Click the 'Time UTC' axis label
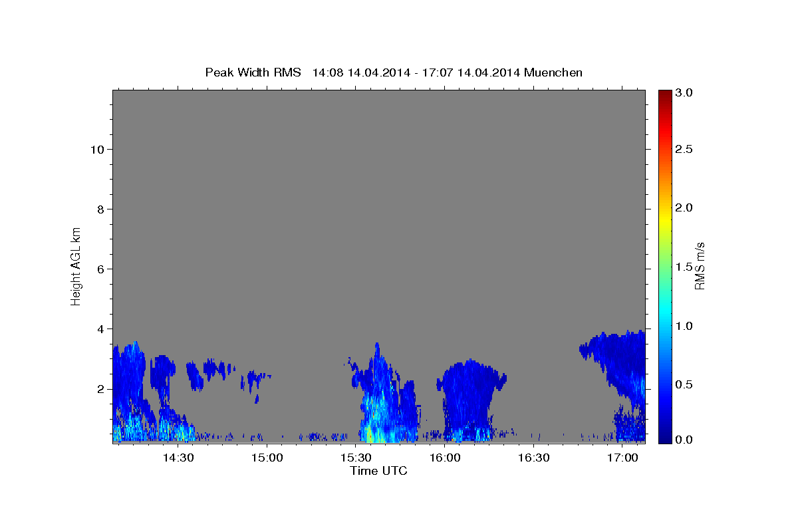This screenshot has height=532, width=798. click(378, 471)
